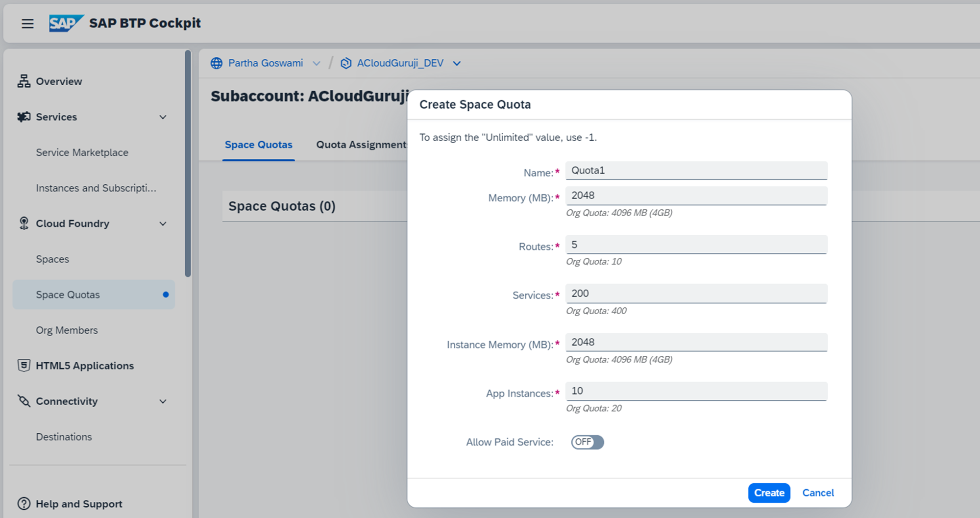Image resolution: width=980 pixels, height=518 pixels.
Task: Open the hamburger navigation menu
Action: point(27,24)
